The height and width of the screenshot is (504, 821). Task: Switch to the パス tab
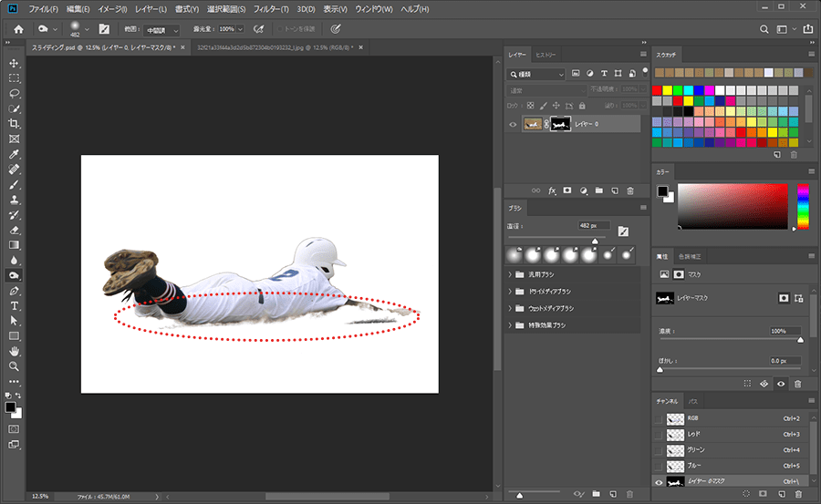[x=692, y=401]
